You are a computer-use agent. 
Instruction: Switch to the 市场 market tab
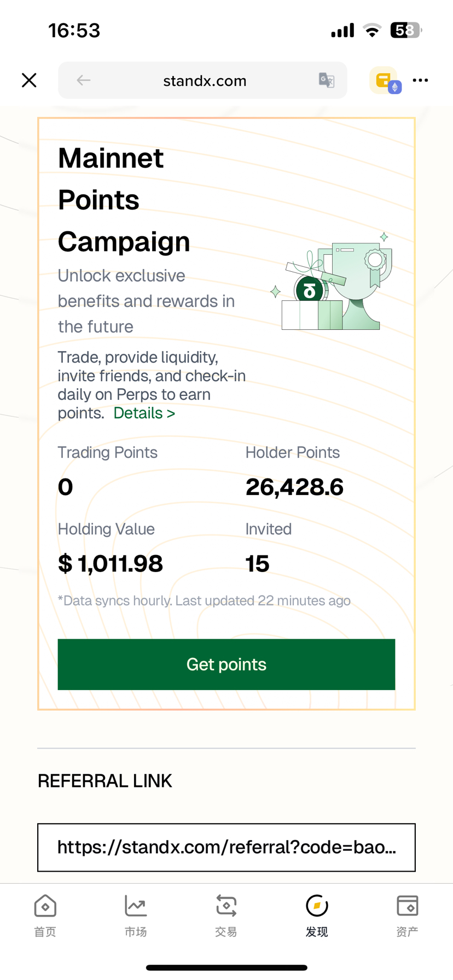pos(135,915)
